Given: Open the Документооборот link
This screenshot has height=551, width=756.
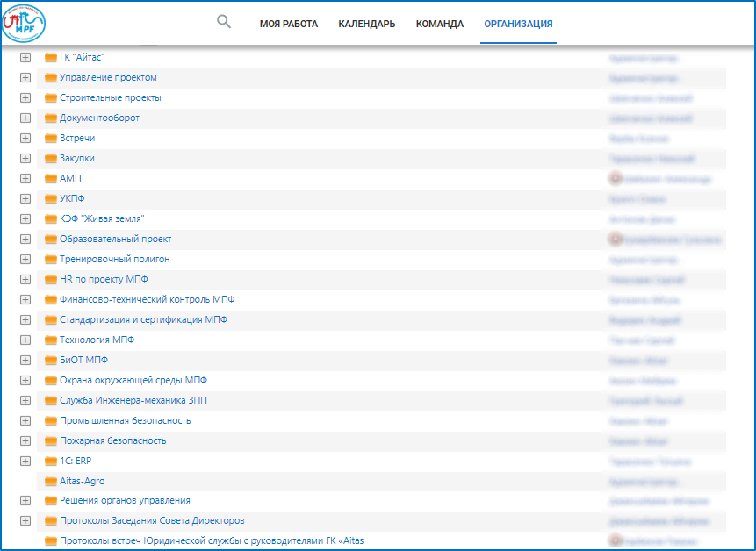Looking at the screenshot, I should [x=99, y=118].
